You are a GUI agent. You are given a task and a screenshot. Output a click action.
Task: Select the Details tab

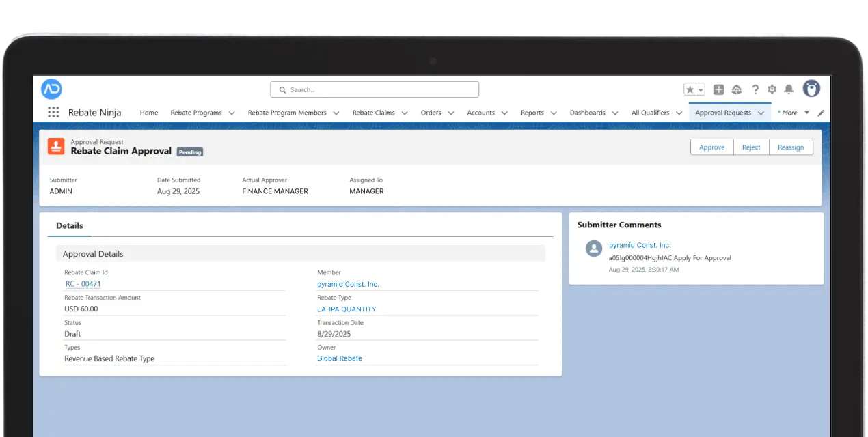[x=70, y=225]
